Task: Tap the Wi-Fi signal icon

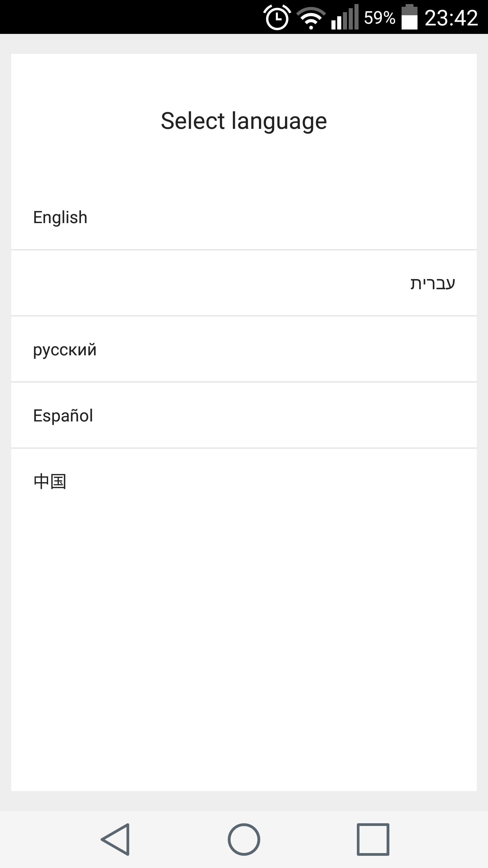Action: coord(311,18)
